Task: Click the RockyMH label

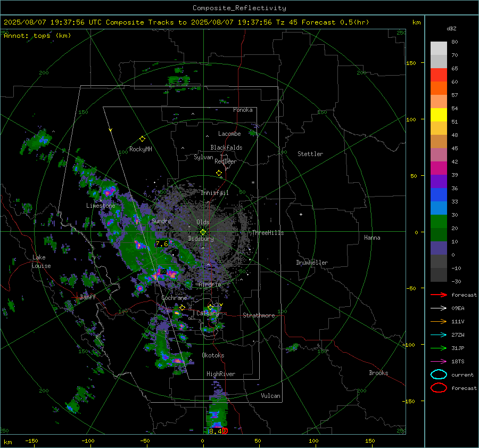Action: coord(141,149)
